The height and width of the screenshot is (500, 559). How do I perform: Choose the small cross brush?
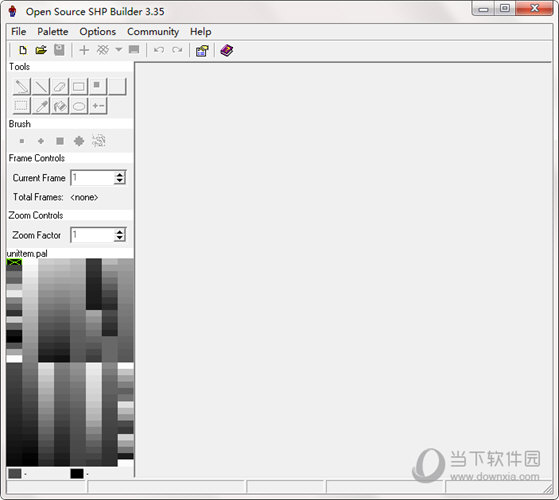coord(41,141)
